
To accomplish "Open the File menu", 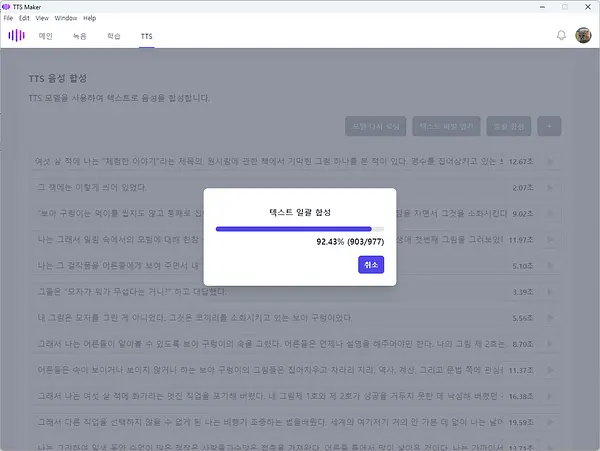I will (8, 18).
